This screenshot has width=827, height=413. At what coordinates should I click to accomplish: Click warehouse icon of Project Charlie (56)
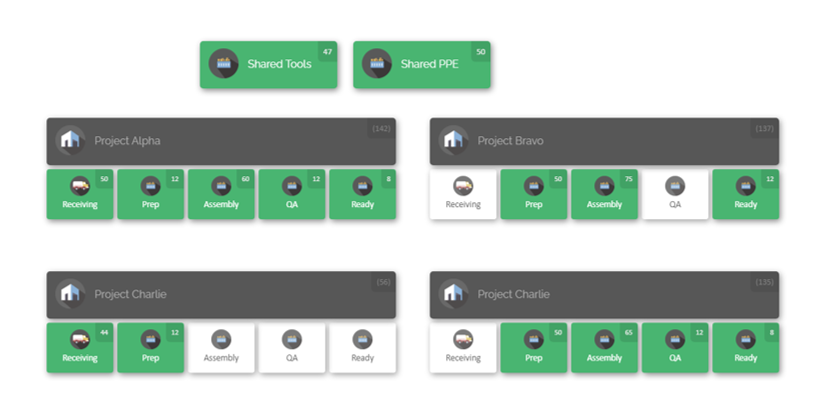tap(70, 294)
